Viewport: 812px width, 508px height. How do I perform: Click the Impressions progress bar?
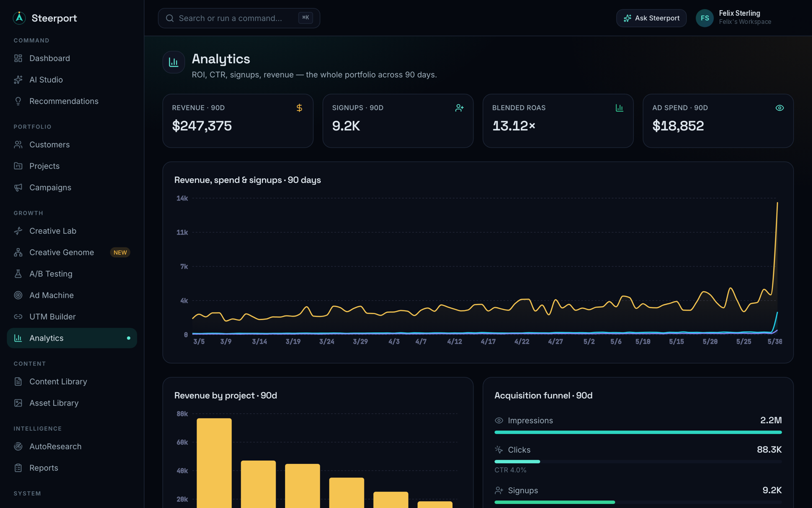pos(638,432)
